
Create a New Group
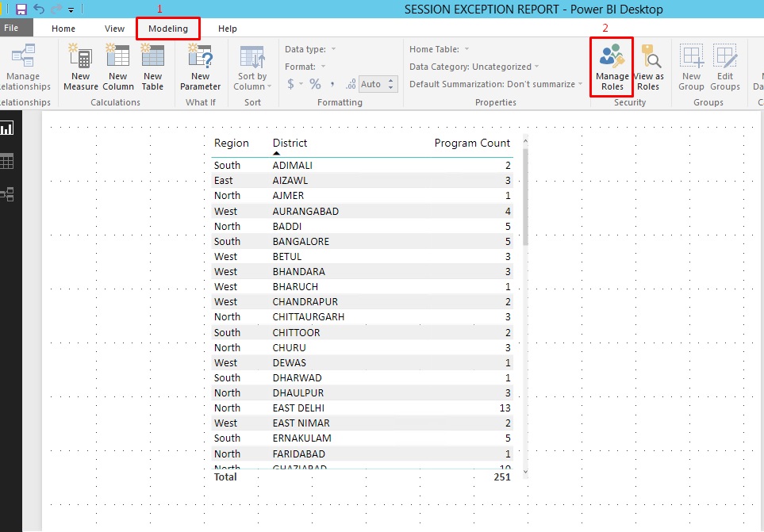[691, 67]
